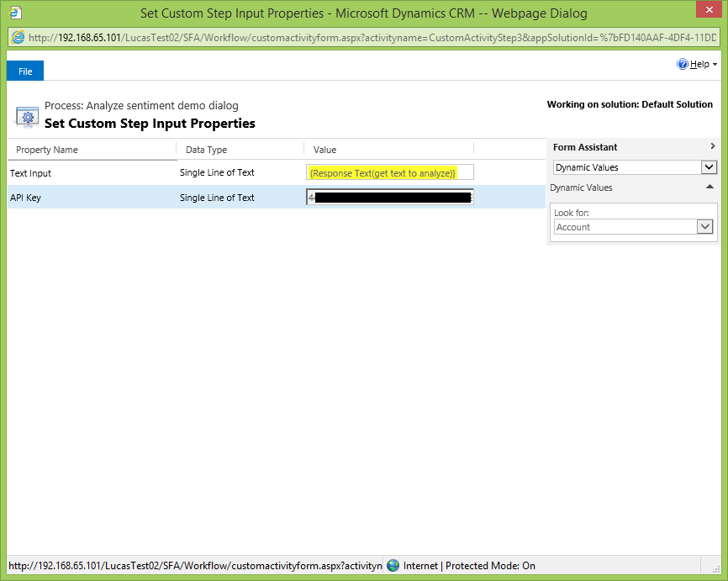Click the Text Input value field
The height and width of the screenshot is (581, 728).
click(389, 172)
